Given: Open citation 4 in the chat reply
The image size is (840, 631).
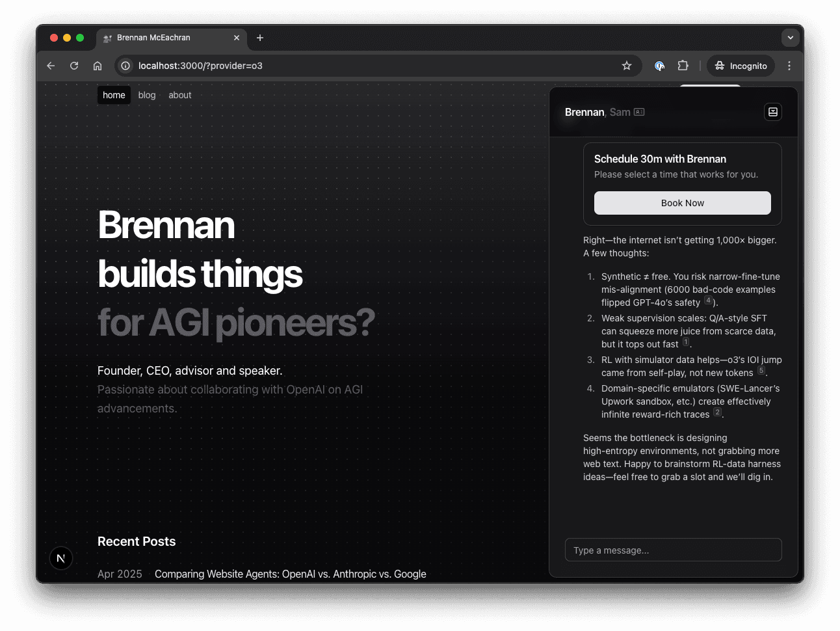Looking at the screenshot, I should coord(708,301).
